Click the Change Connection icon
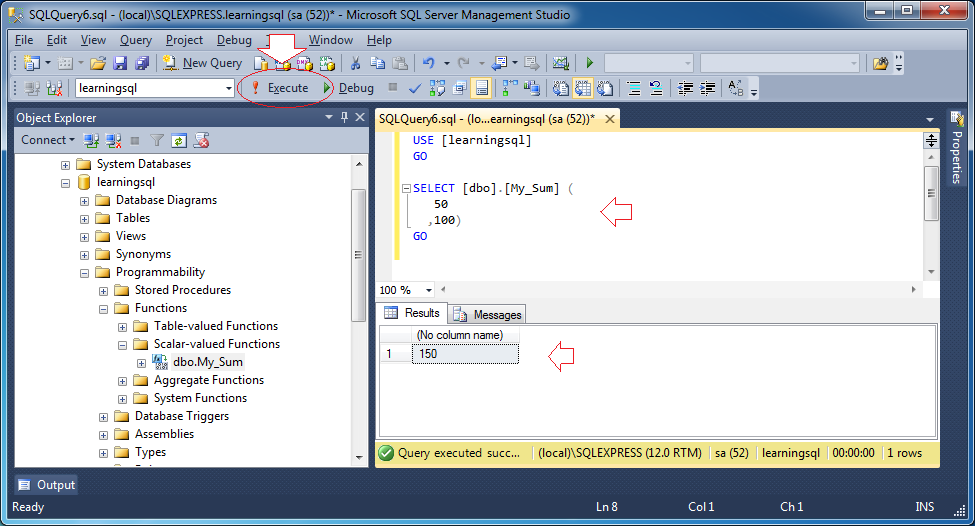The height and width of the screenshot is (526, 975). point(54,88)
